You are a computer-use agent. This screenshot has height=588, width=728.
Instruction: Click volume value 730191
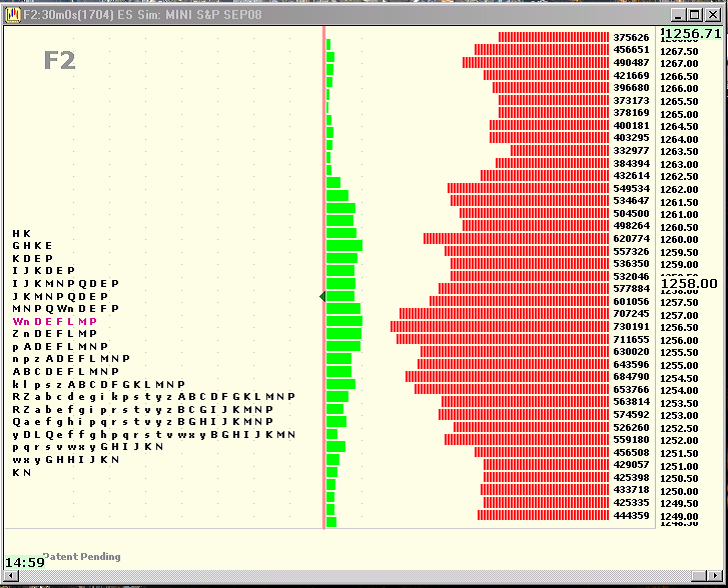(631, 327)
